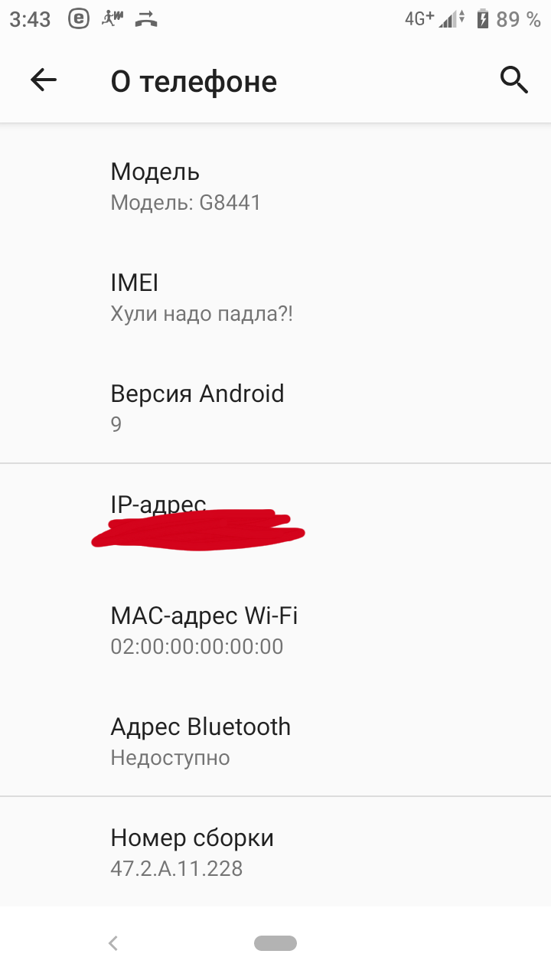Tap the 02:00:00:00:00:00 MAC value

pyautogui.click(x=197, y=646)
